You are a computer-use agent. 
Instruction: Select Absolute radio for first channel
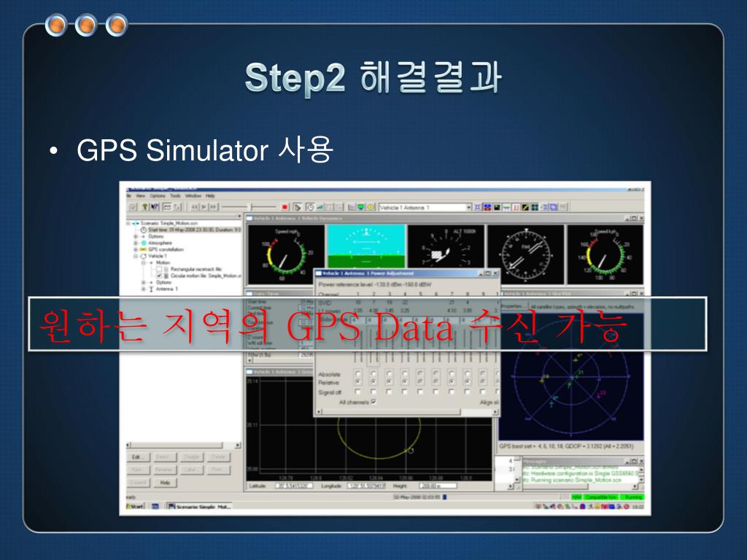click(x=357, y=373)
